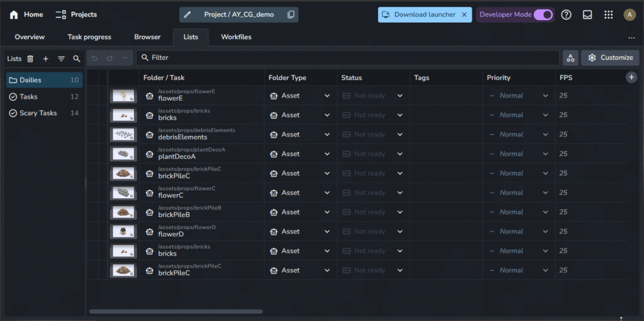The image size is (644, 321).
Task: Search lists with magnifier icon
Action: point(76,59)
